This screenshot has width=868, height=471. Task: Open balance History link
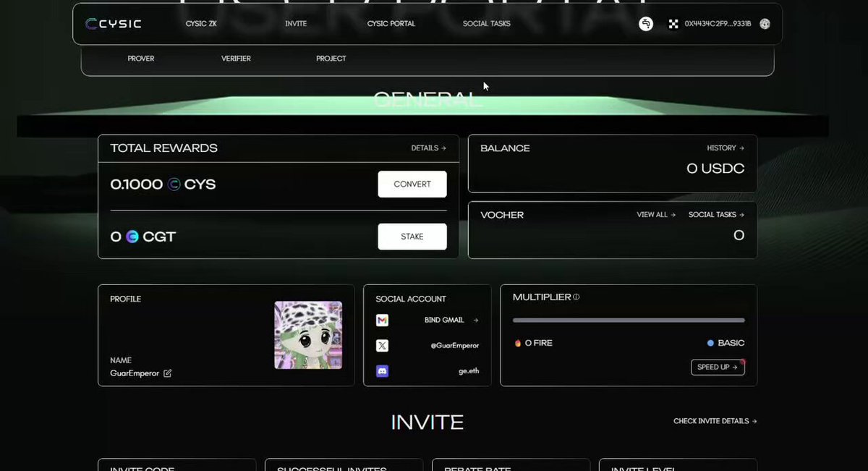[726, 148]
